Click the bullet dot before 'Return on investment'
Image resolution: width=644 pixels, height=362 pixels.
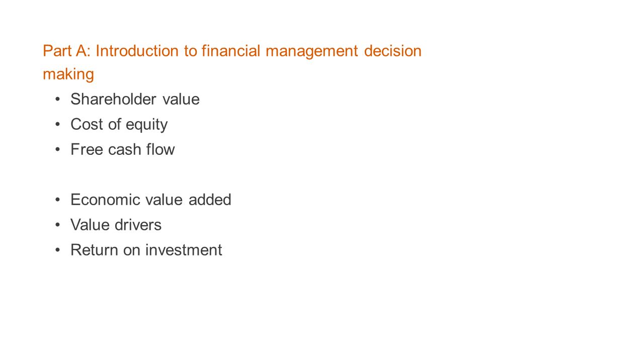pyautogui.click(x=58, y=250)
